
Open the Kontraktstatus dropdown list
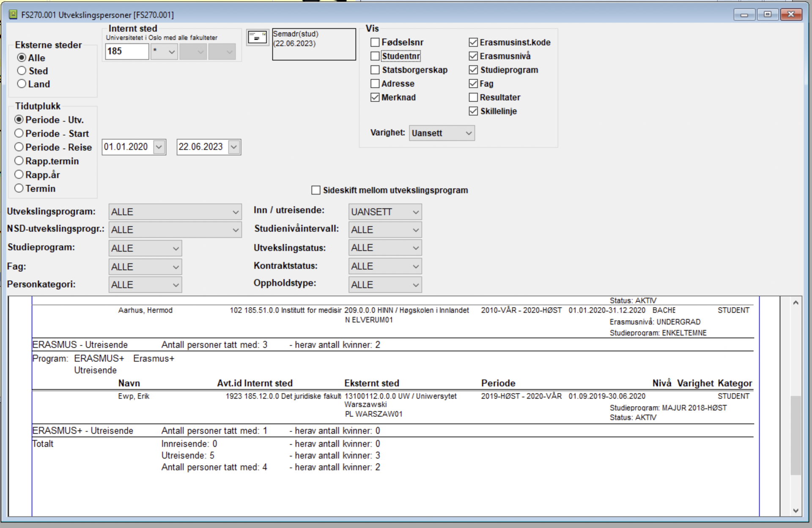click(x=385, y=266)
